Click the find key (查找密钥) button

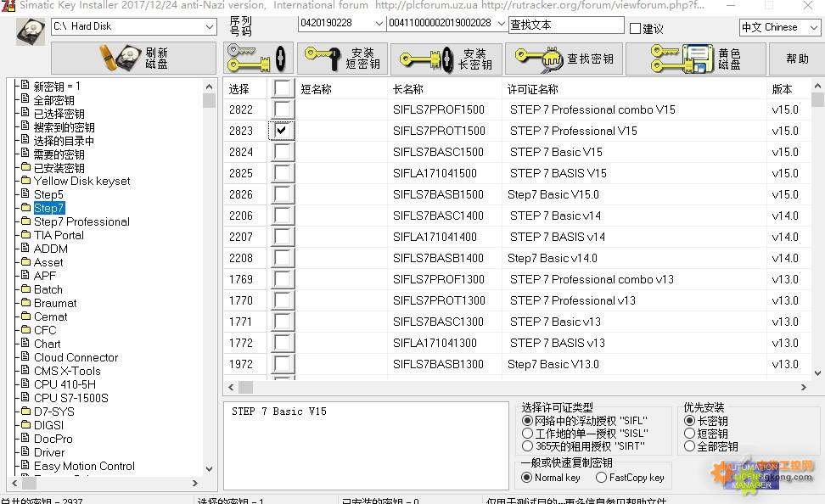pyautogui.click(x=564, y=58)
